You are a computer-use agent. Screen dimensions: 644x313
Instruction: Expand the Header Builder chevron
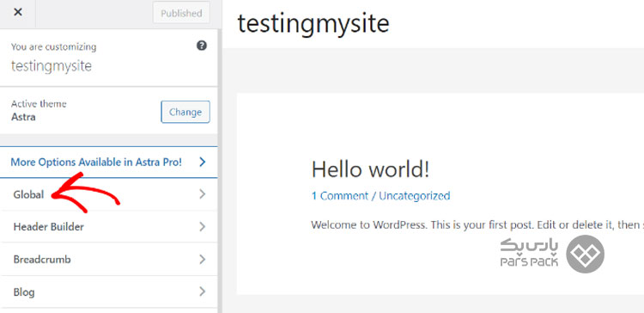(x=202, y=227)
